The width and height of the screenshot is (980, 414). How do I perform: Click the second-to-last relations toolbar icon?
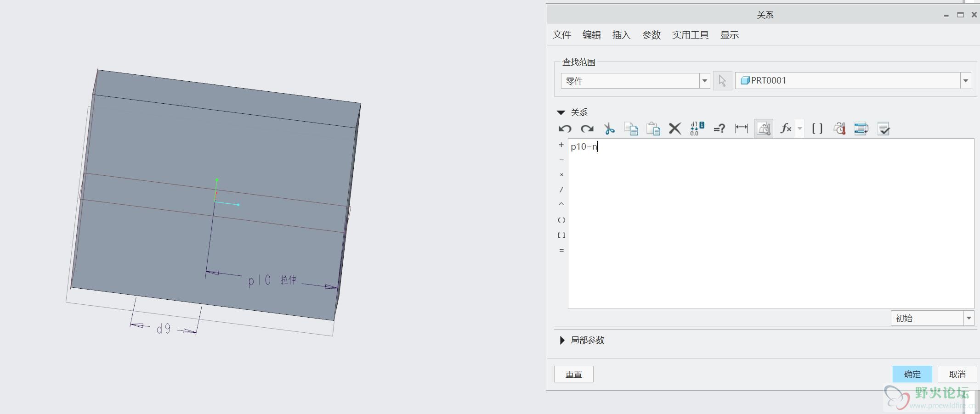pyautogui.click(x=861, y=129)
